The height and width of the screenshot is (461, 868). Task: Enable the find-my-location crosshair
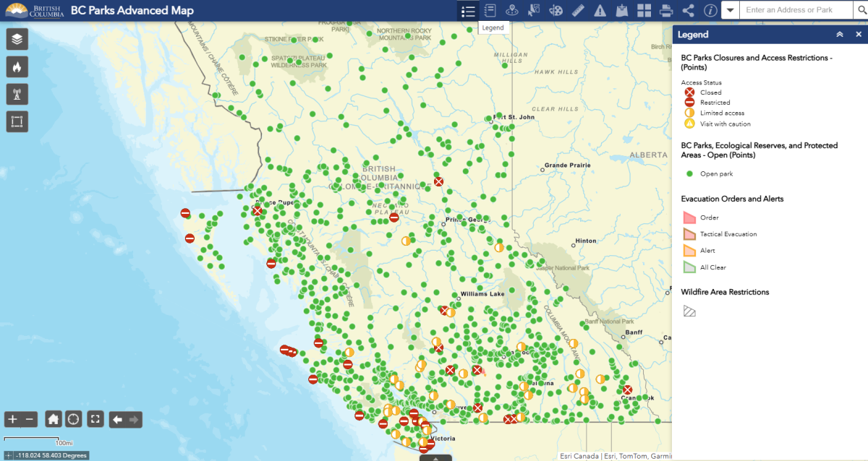[x=74, y=419]
